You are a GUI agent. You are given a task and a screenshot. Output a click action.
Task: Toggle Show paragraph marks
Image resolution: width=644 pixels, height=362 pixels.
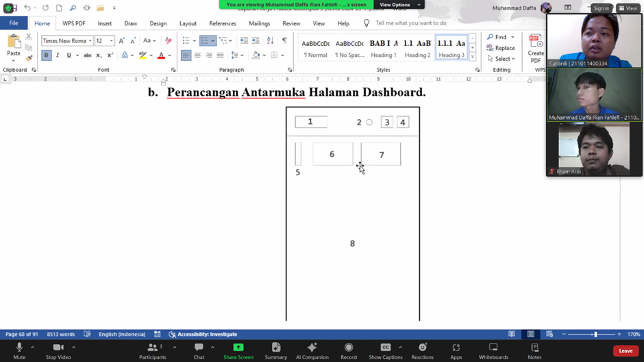point(284,40)
